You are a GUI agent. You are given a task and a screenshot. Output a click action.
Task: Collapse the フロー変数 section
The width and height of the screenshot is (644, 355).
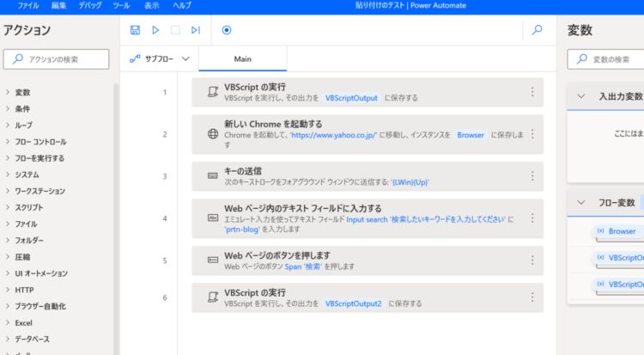(x=580, y=202)
